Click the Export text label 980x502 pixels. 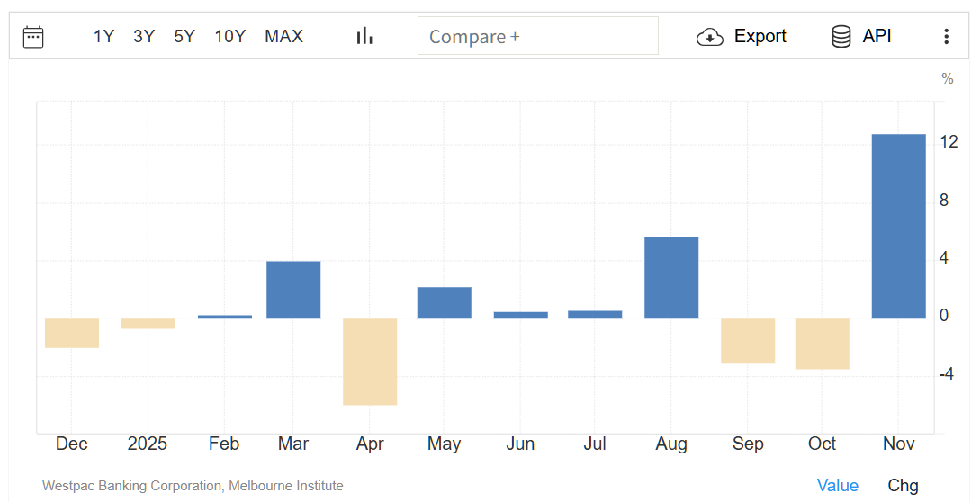(760, 37)
